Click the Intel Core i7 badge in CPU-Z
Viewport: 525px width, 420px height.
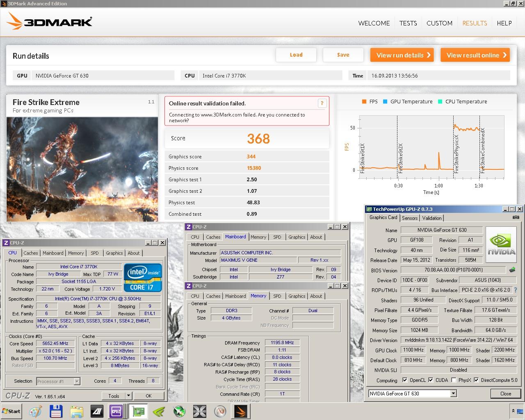coord(143,278)
